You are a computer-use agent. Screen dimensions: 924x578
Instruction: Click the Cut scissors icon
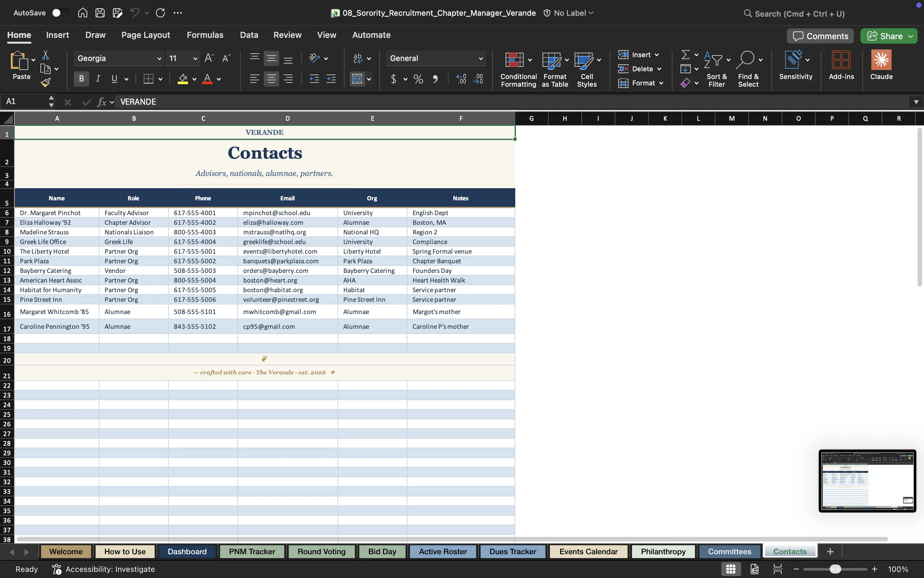click(46, 55)
